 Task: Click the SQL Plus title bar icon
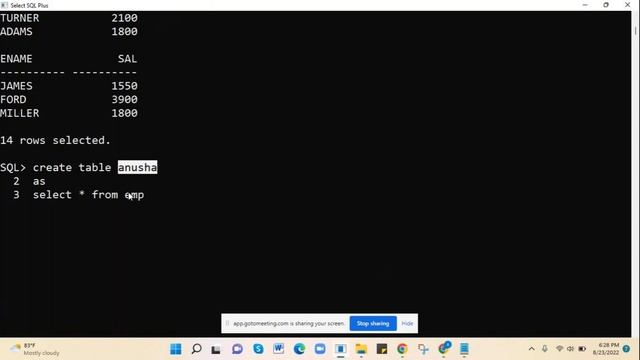coord(4,5)
